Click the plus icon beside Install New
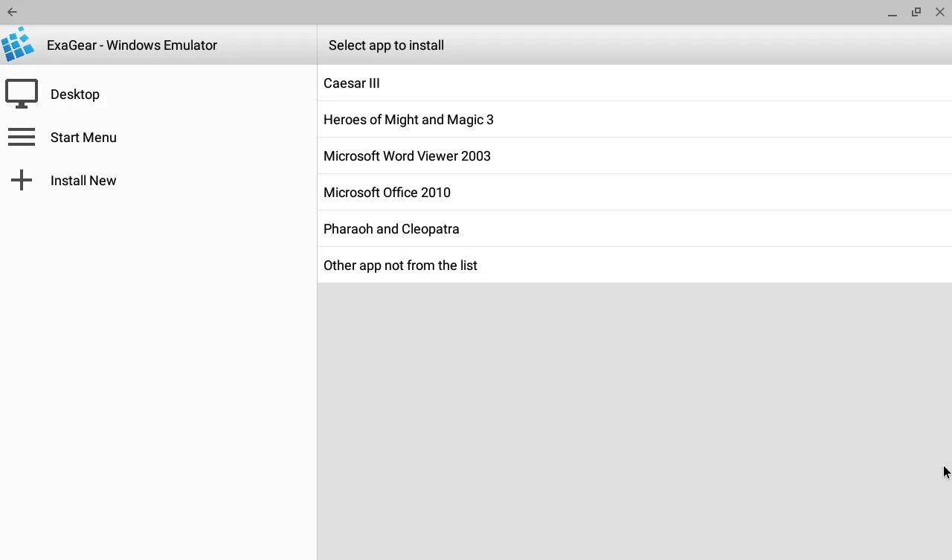 pyautogui.click(x=22, y=181)
